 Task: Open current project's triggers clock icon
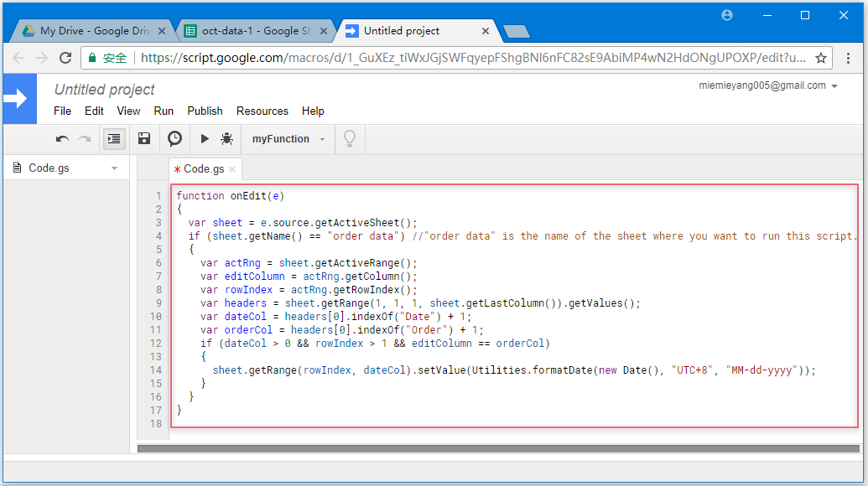[x=174, y=139]
